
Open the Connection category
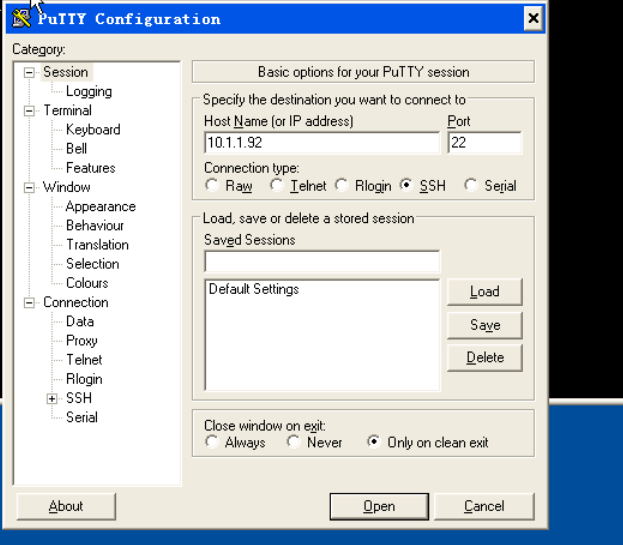coord(75,302)
